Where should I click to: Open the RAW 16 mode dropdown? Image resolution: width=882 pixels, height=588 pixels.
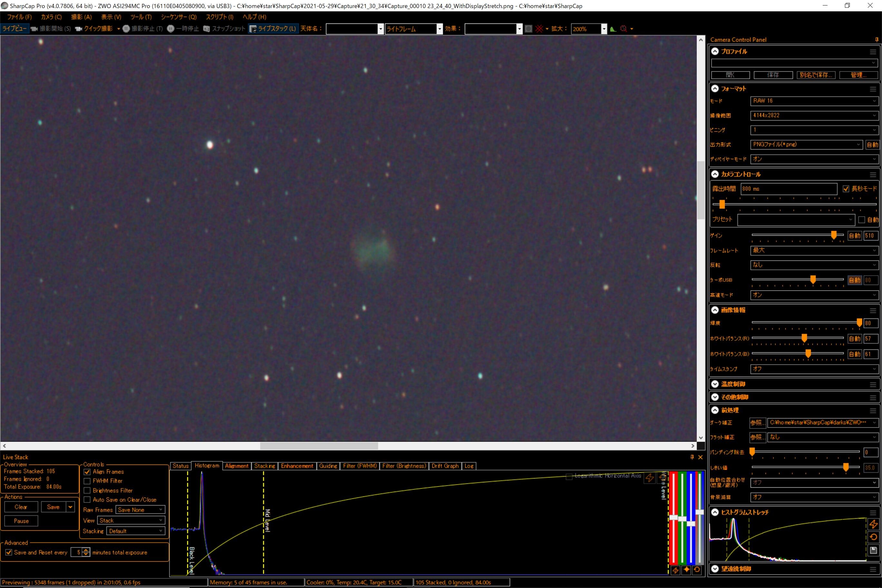(x=814, y=101)
